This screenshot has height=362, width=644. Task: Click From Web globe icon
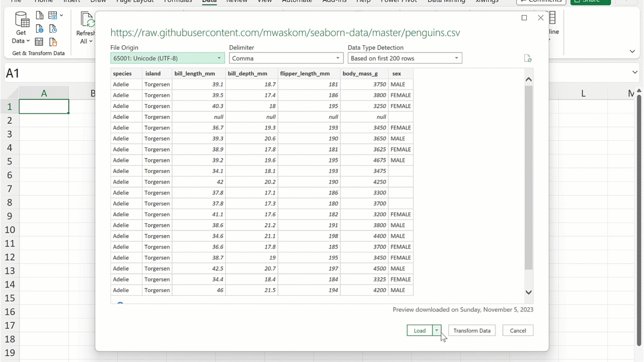pos(39,29)
